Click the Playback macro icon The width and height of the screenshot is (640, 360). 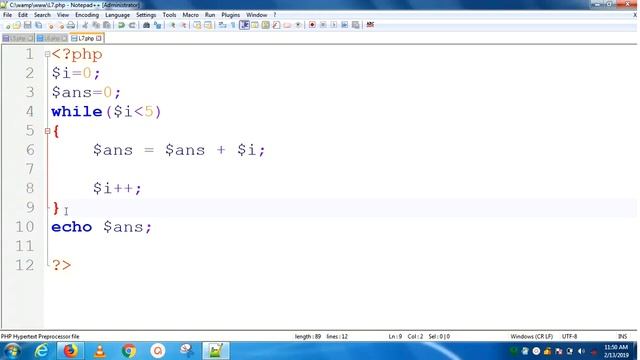click(x=333, y=25)
